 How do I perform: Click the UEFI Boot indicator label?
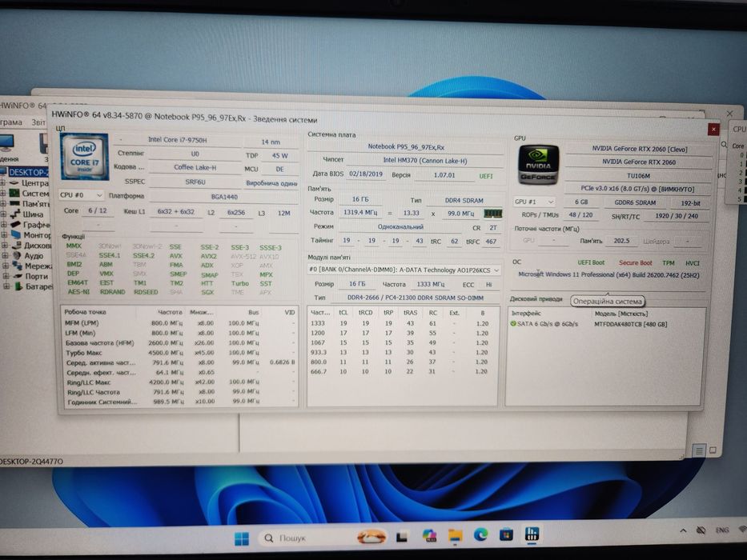tap(591, 262)
